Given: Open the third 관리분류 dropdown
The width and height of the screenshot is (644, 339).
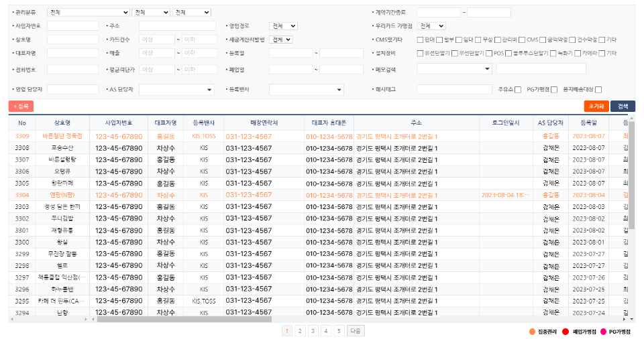Looking at the screenshot, I should pos(192,12).
